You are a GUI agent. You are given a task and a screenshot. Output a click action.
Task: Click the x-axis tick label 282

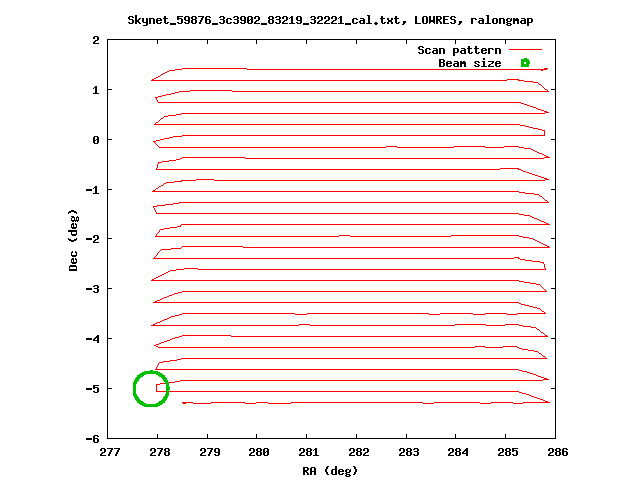358,452
